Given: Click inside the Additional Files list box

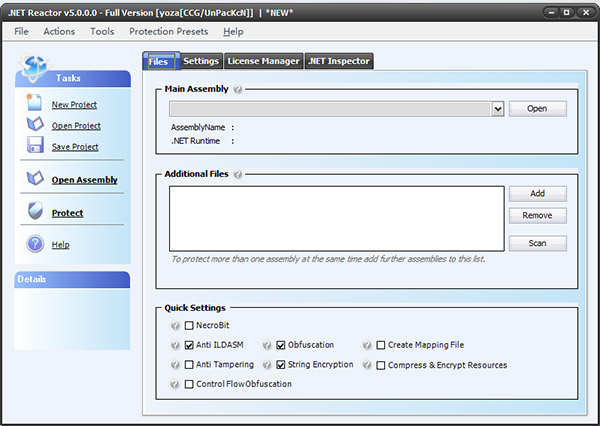Looking at the screenshot, I should click(336, 218).
